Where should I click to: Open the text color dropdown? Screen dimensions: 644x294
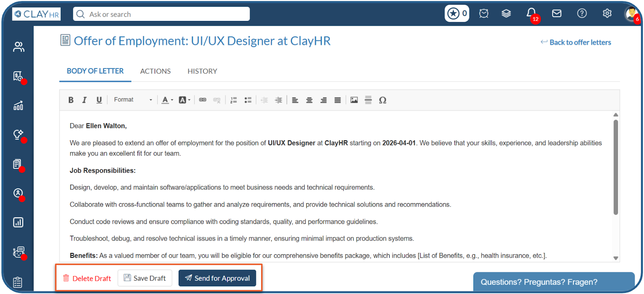(167, 100)
